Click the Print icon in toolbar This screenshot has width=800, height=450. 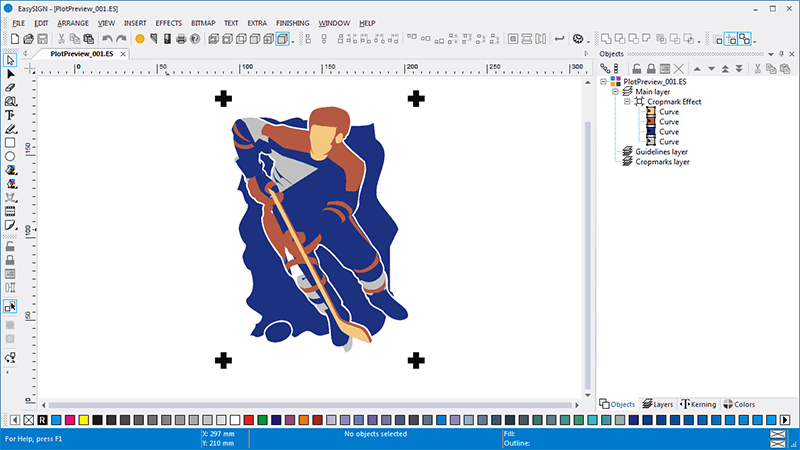pos(180,39)
